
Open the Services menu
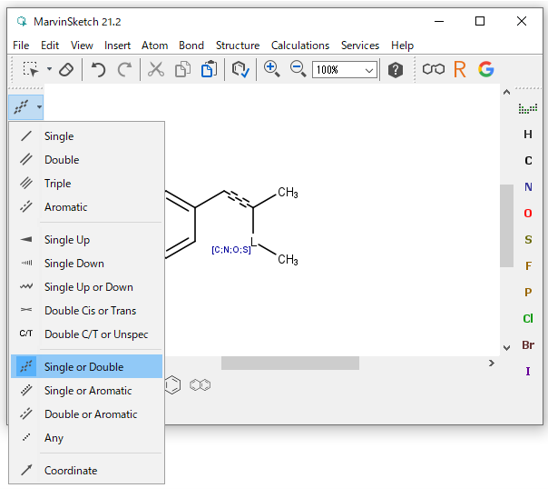360,45
